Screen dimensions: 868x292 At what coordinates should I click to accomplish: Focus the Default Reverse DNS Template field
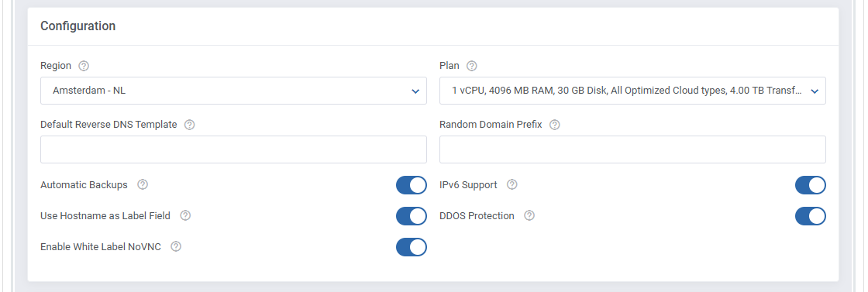(x=233, y=149)
